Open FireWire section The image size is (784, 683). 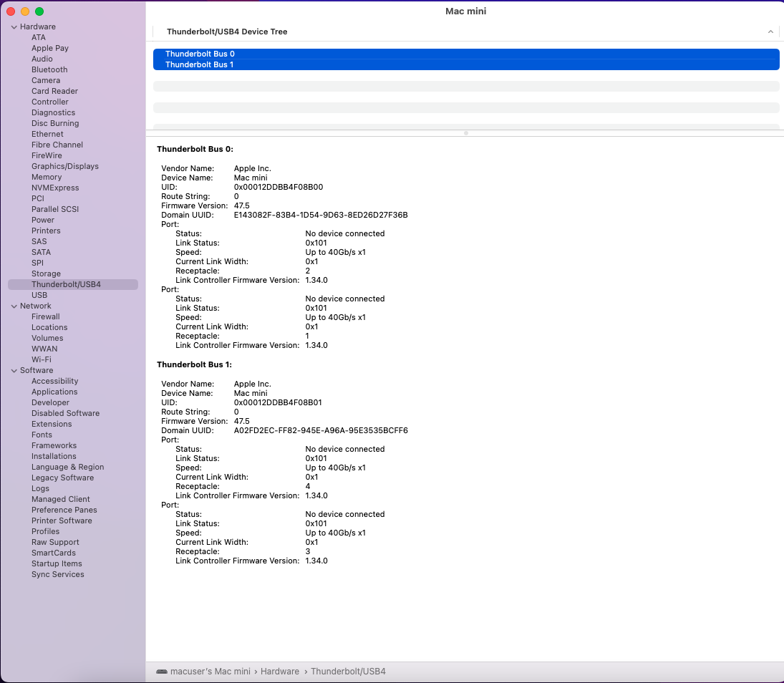tap(47, 155)
